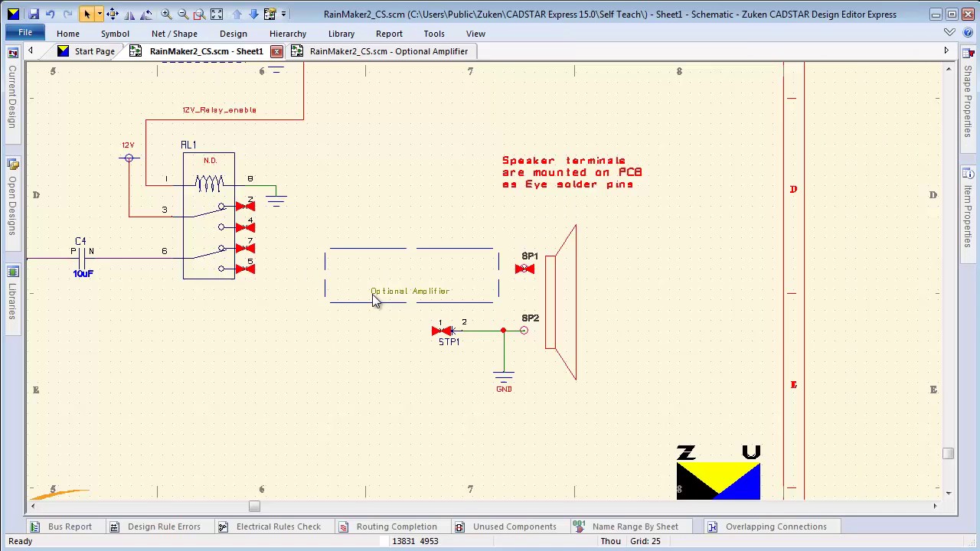Viewport: 980px width, 551px height.
Task: Switch to the Home ribbon tab
Action: point(68,34)
